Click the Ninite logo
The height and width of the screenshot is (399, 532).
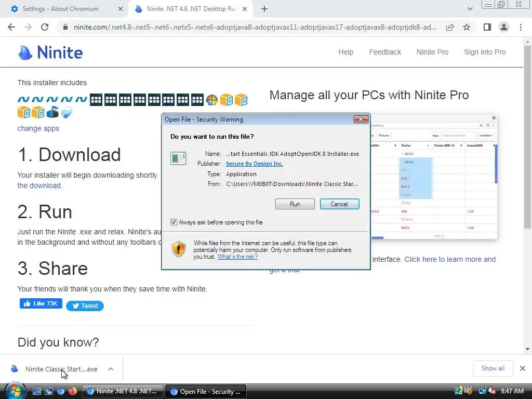[x=50, y=52]
